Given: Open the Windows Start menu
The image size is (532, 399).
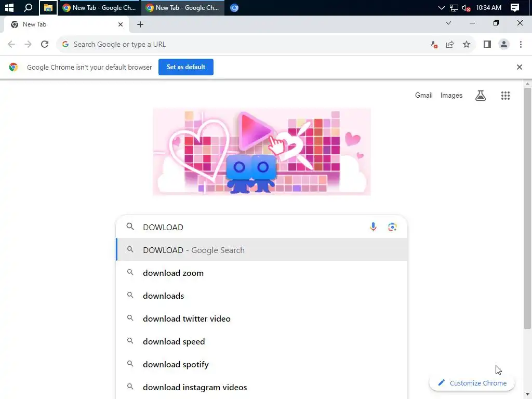Looking at the screenshot, I should (x=9, y=7).
